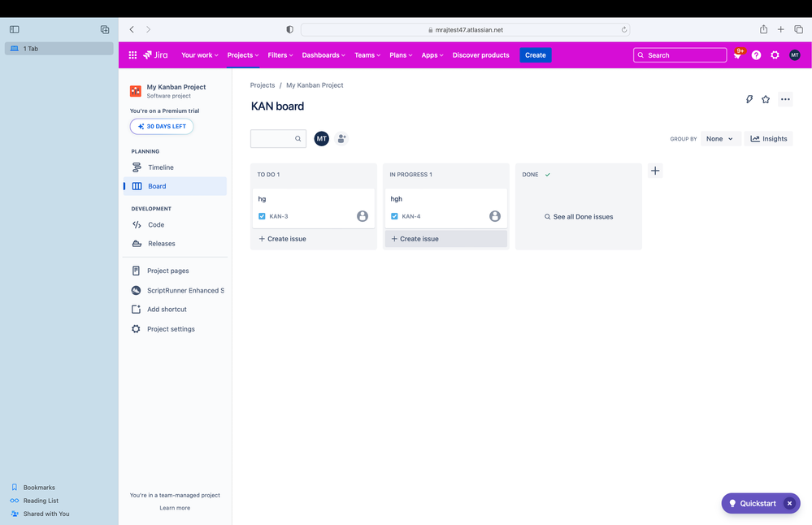Click the Safari privacy shield icon
812x525 pixels.
click(289, 29)
